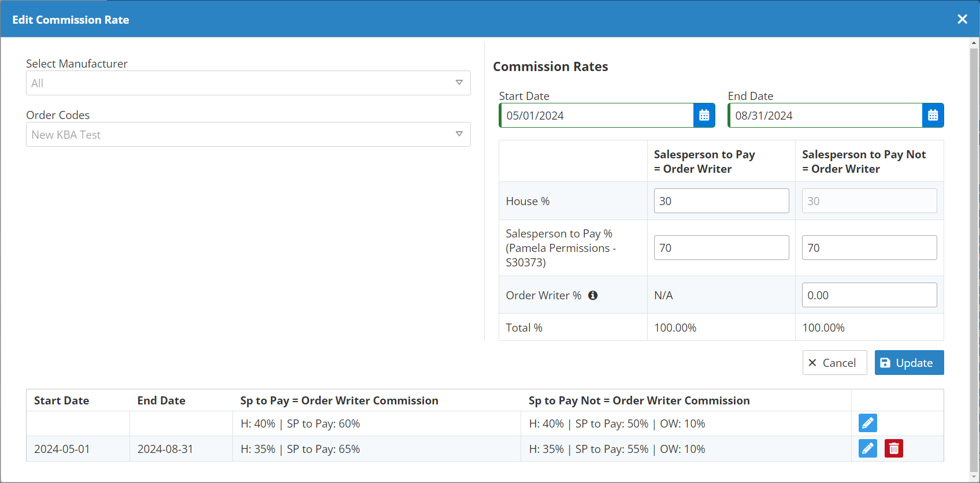Click the Start Date text field
This screenshot has height=483, width=980.
[597, 116]
